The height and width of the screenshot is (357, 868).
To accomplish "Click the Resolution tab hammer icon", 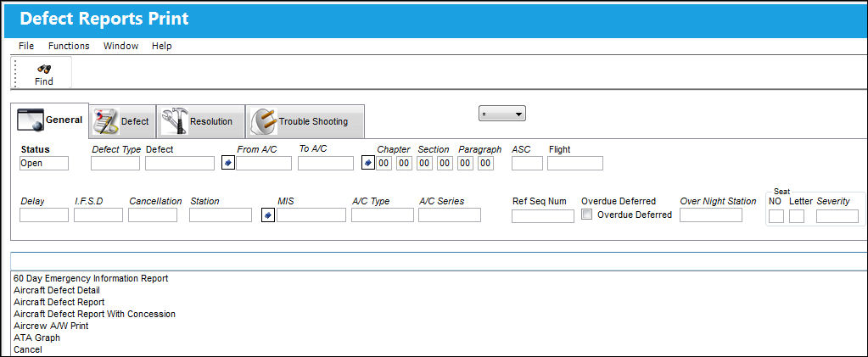I will [x=175, y=121].
